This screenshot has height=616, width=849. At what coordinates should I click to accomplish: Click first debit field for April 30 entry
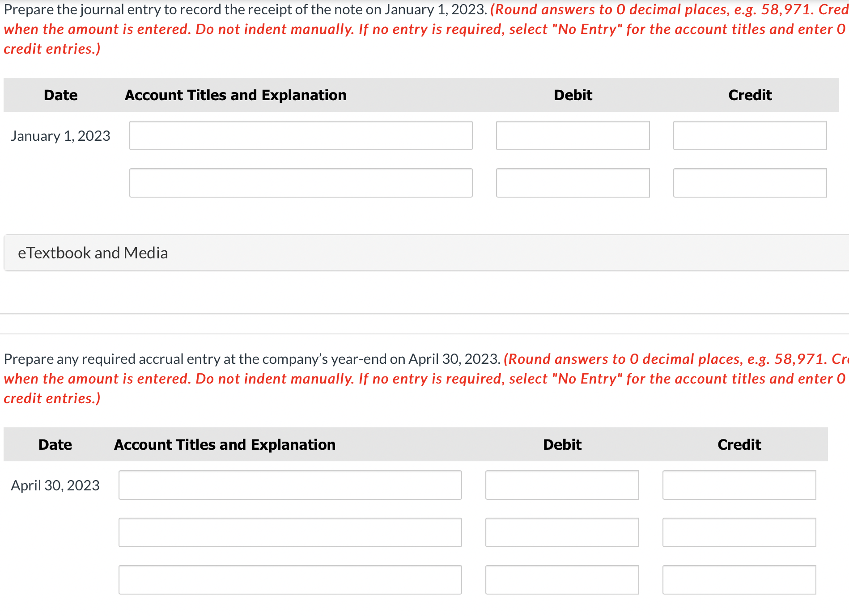point(562,485)
